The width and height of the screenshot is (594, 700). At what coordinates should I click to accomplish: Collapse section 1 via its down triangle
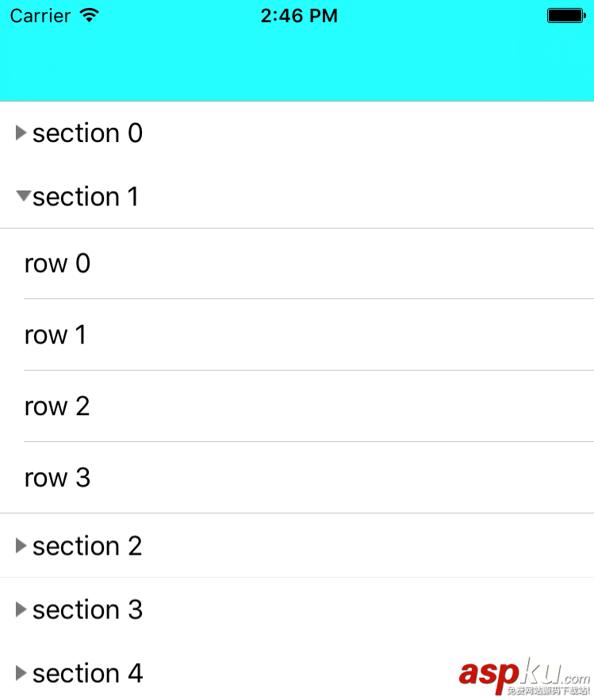coord(23,195)
